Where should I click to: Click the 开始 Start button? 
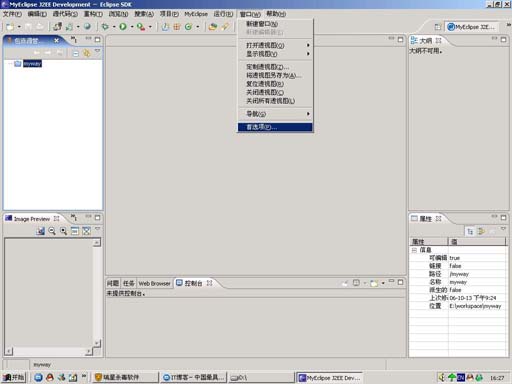(x=14, y=377)
